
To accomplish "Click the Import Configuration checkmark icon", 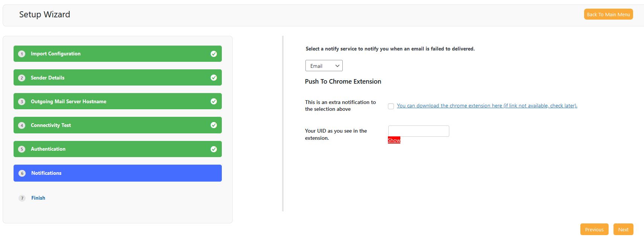I will (x=214, y=54).
